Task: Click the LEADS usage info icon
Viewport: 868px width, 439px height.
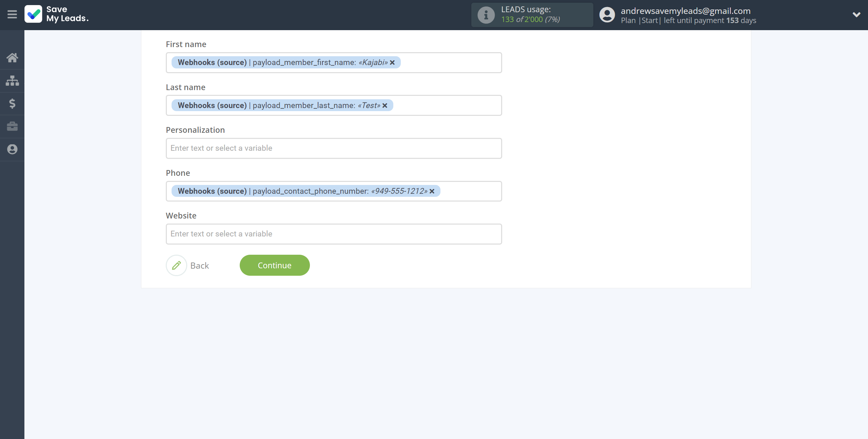Action: [486, 15]
